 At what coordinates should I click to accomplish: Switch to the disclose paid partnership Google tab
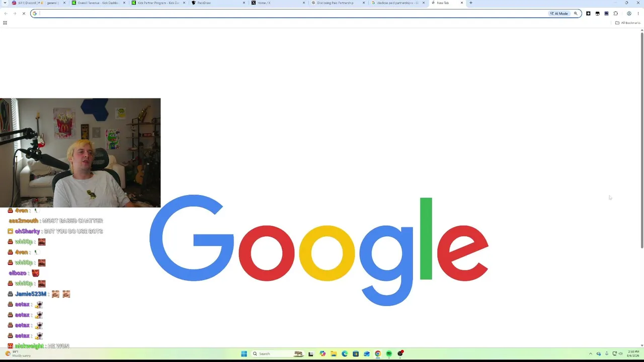398,3
